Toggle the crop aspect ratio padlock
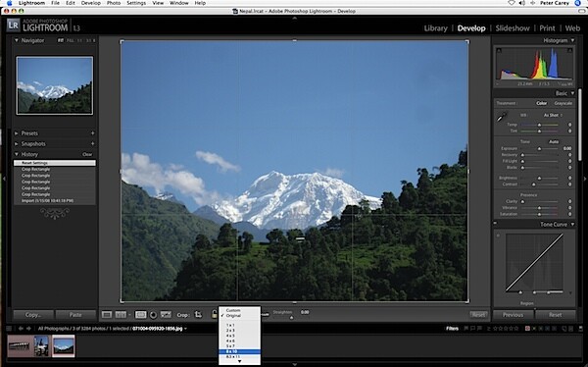The image size is (588, 367). tap(214, 314)
